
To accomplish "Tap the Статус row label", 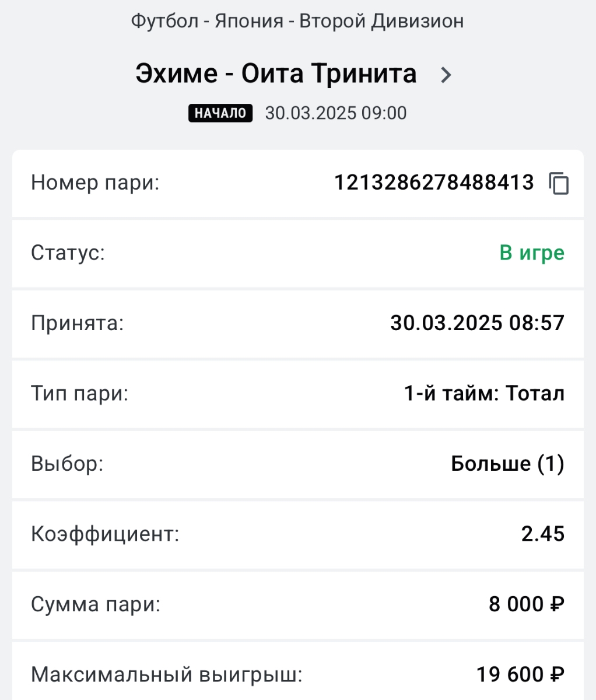I will tap(68, 253).
